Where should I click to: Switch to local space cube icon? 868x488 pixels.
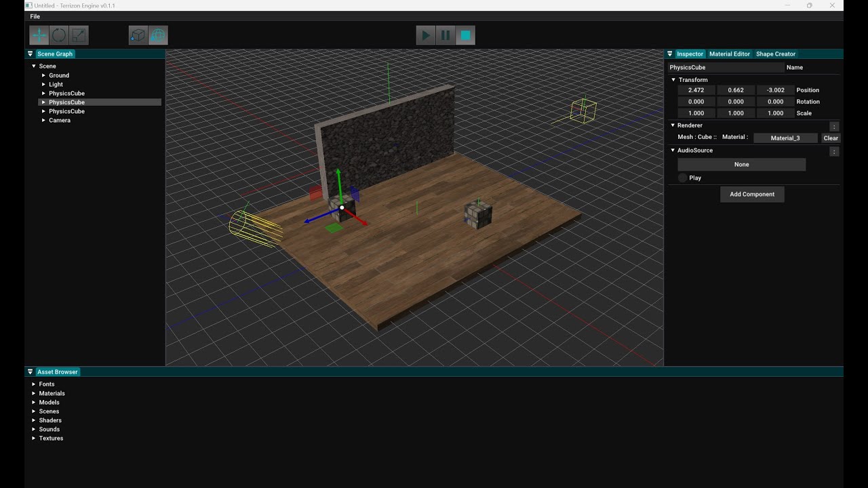pyautogui.click(x=138, y=35)
